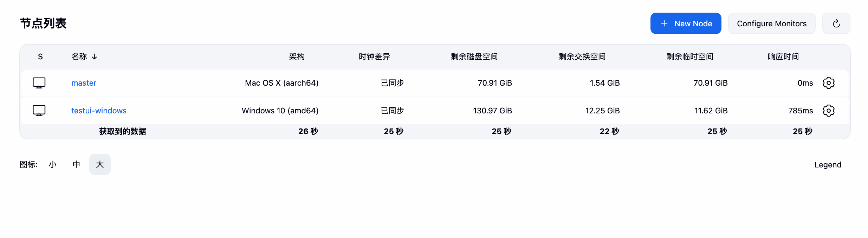Open the Legend link
Screen dimensions: 868x238
(828, 164)
